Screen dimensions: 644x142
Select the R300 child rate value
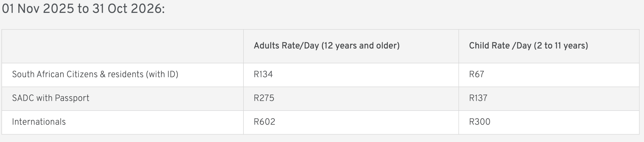point(480,122)
